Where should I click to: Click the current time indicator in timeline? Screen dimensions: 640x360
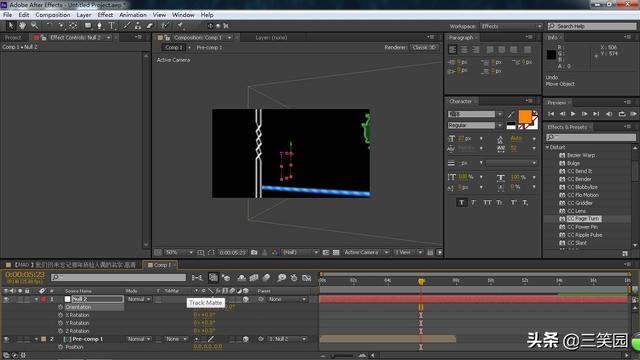tap(421, 281)
